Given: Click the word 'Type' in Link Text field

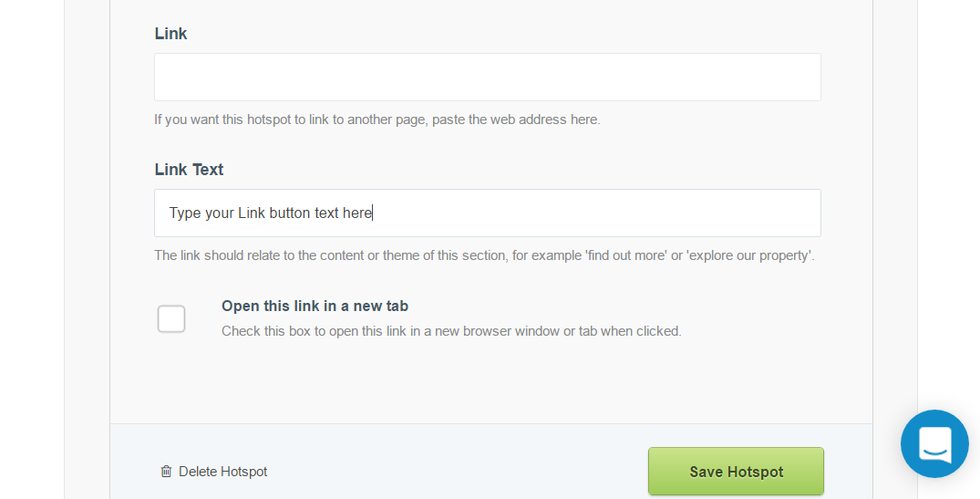Looking at the screenshot, I should (x=185, y=213).
